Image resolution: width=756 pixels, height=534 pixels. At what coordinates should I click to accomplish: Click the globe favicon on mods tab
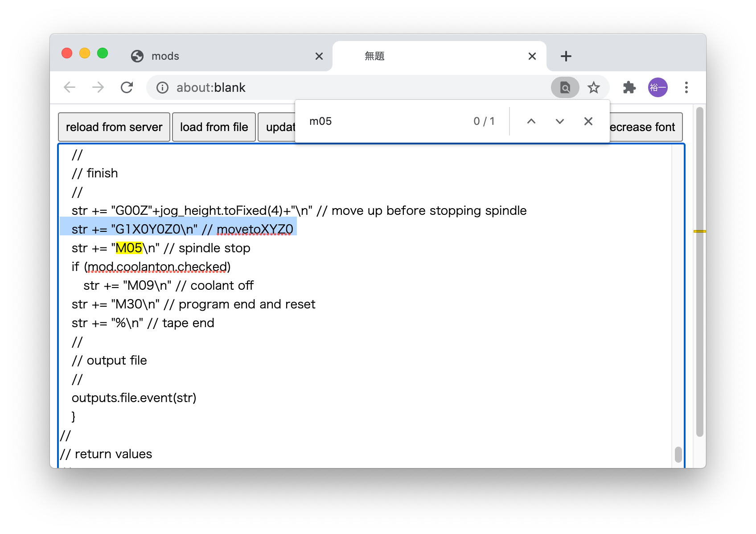pos(137,56)
